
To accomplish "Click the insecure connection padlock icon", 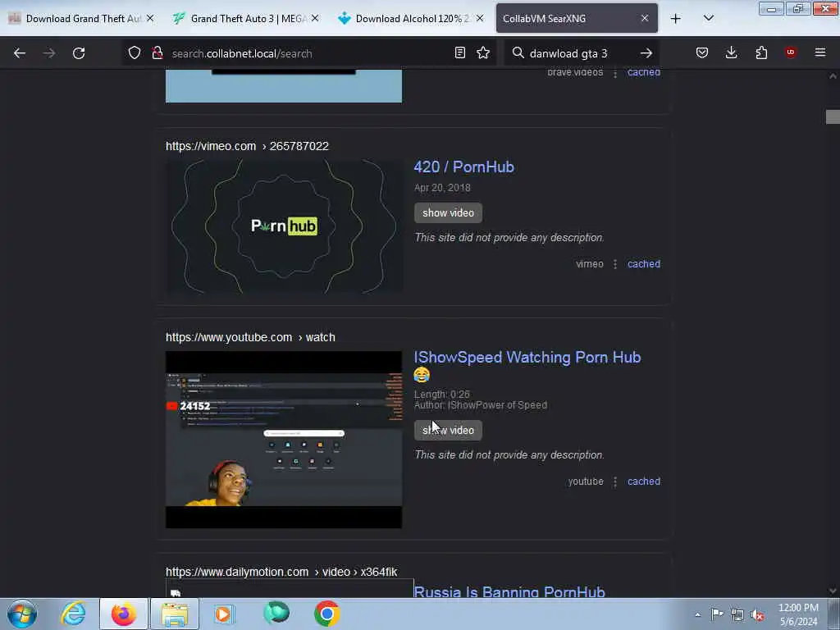I will pos(157,52).
